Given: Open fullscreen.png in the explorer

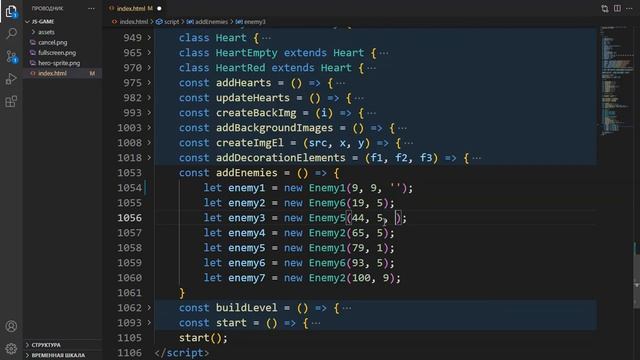Looking at the screenshot, I should point(57,53).
